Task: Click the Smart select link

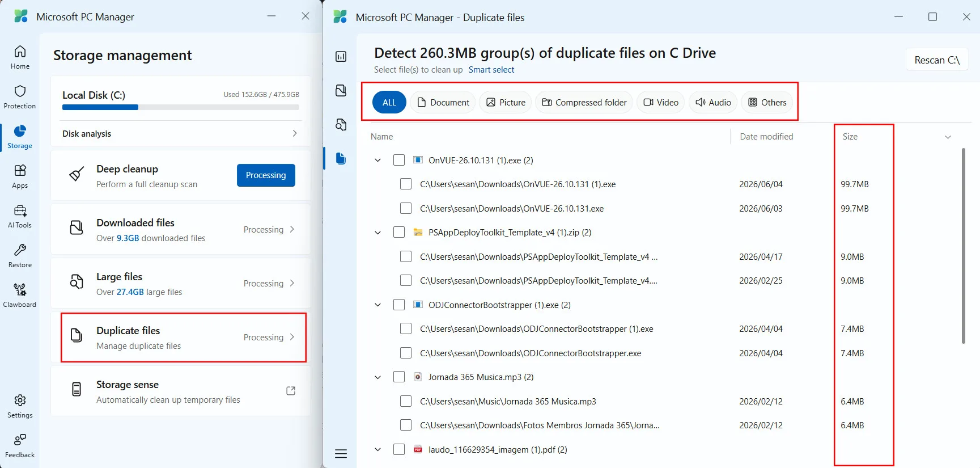Action: pos(491,70)
